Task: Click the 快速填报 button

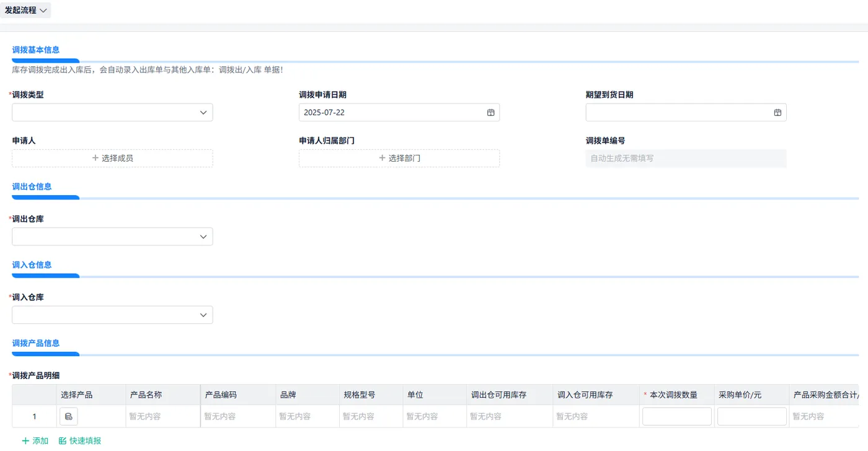Action: tap(80, 441)
